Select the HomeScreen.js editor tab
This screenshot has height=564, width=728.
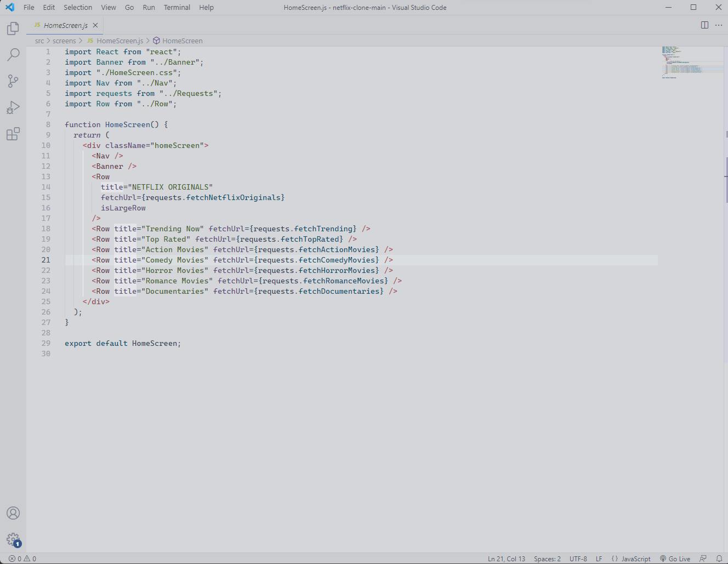click(x=65, y=25)
